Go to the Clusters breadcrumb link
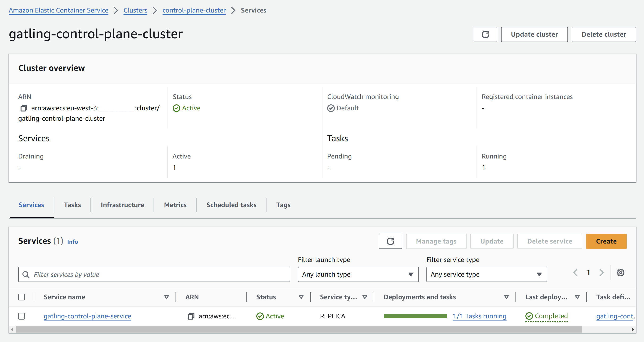Screen dimensions: 644x342 (x=135, y=10)
